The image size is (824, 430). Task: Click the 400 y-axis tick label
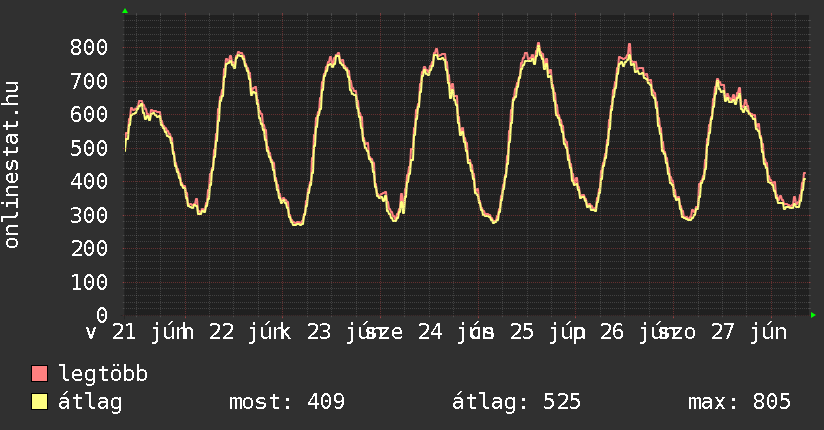[89, 182]
